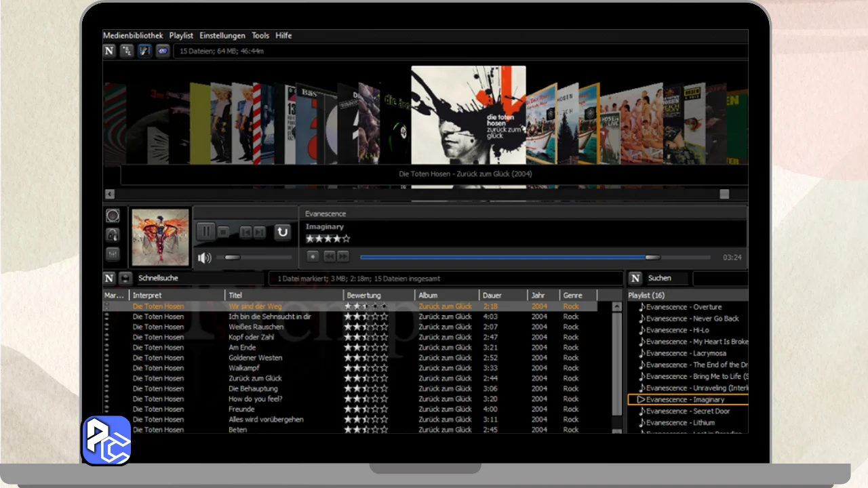Sort library by the Bewertung column header
The width and height of the screenshot is (868, 488).
coord(363,296)
